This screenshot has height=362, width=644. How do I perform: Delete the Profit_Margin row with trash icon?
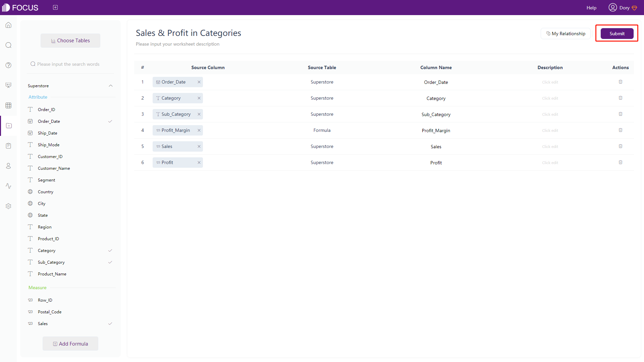pos(621,130)
